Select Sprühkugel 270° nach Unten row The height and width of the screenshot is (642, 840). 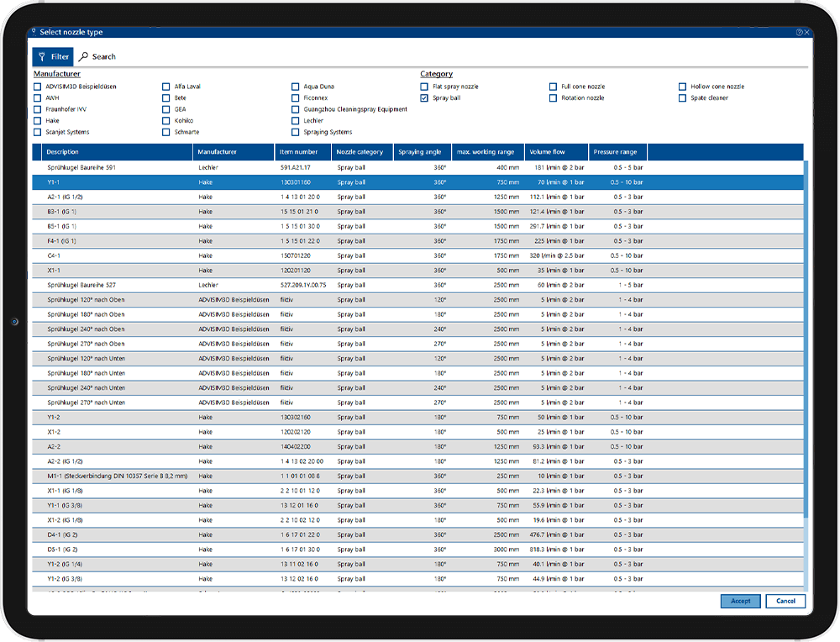point(417,403)
